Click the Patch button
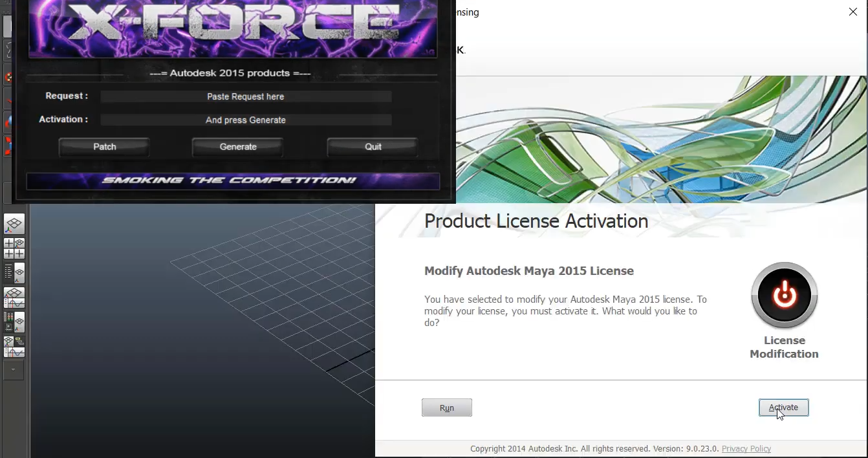 [104, 147]
